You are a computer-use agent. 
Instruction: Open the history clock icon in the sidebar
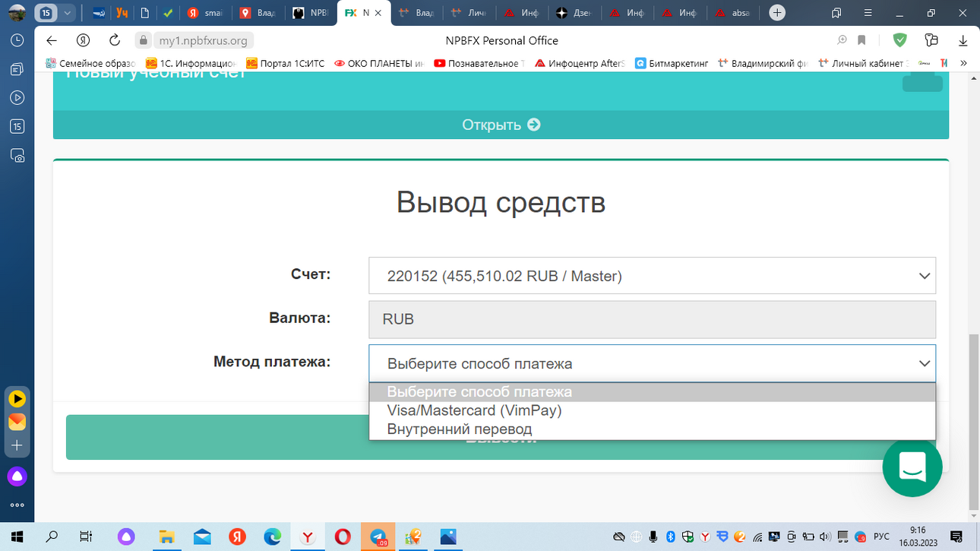click(x=17, y=41)
